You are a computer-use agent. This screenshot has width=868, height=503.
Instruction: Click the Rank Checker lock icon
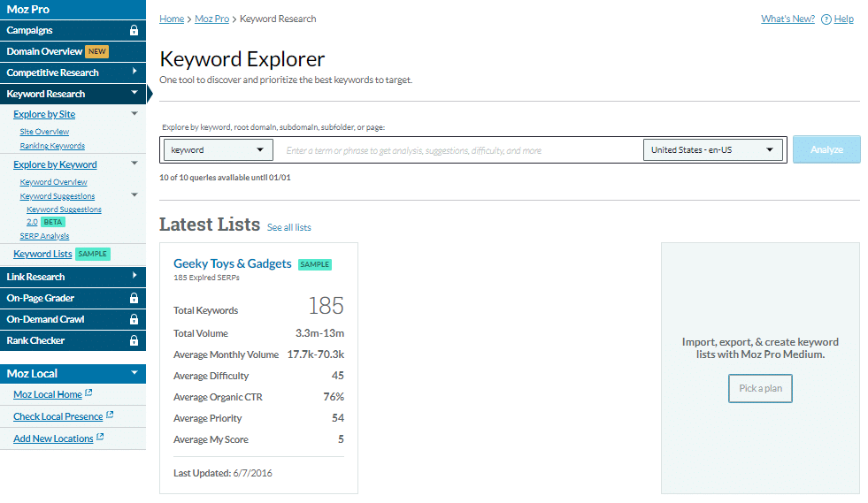click(134, 341)
